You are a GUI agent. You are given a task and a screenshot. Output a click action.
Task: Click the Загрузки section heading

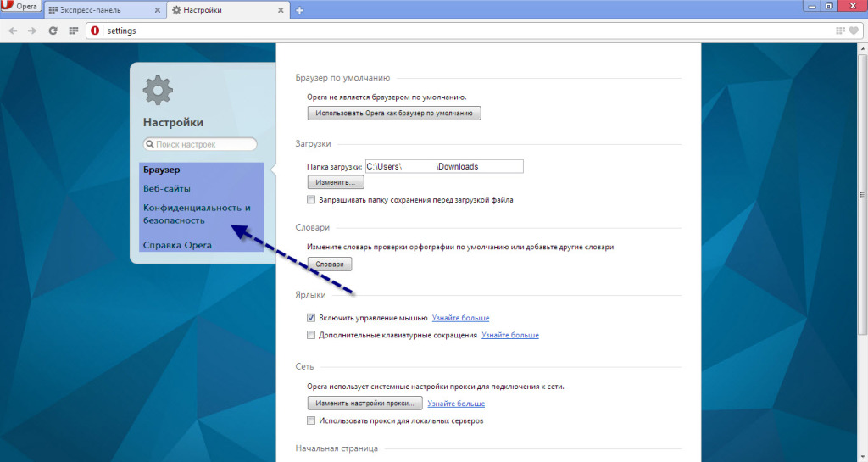coord(313,144)
